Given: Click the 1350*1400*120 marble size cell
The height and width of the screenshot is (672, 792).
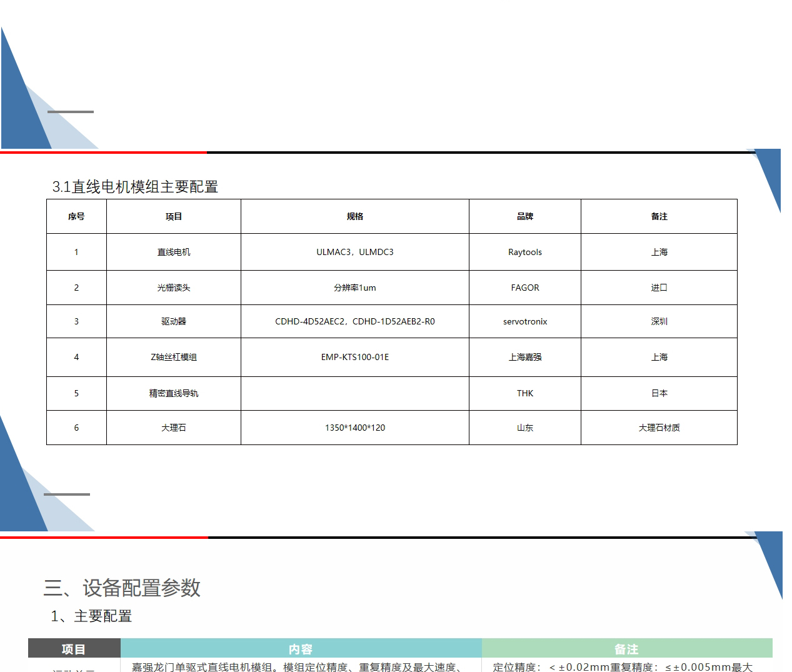Looking at the screenshot, I should 354,428.
